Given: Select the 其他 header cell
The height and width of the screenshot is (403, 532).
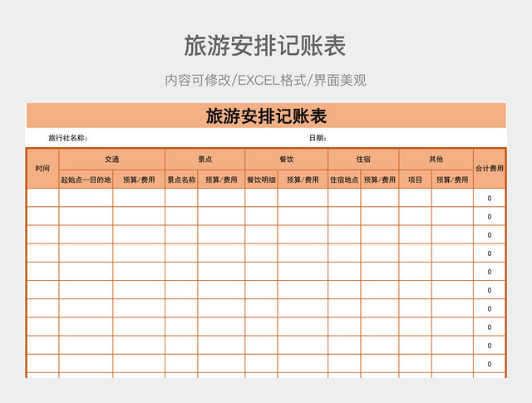Looking at the screenshot, I should pos(436,159).
